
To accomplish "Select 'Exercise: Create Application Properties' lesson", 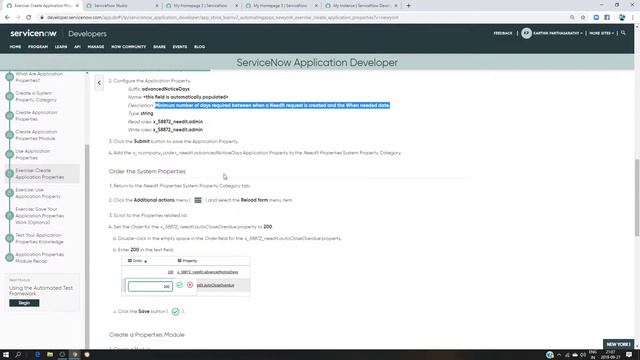I will click(x=40, y=174).
